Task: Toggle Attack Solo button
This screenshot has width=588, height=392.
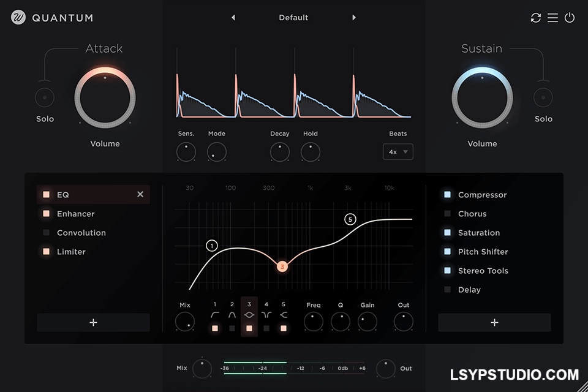Action: click(x=45, y=97)
